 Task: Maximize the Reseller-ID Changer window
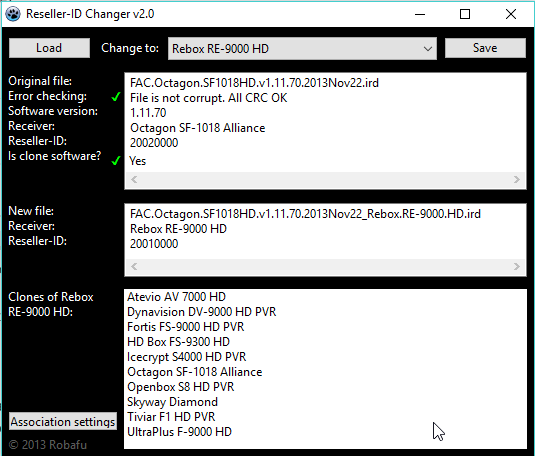click(465, 14)
